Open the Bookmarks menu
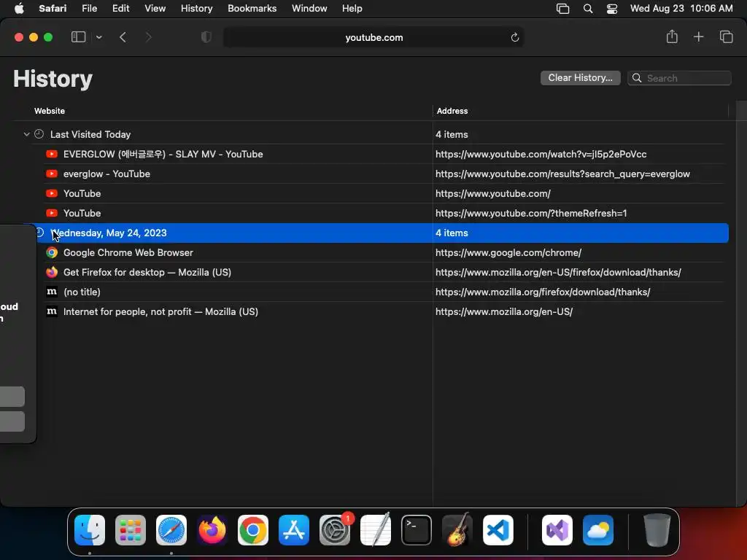This screenshot has width=747, height=560. [x=252, y=9]
